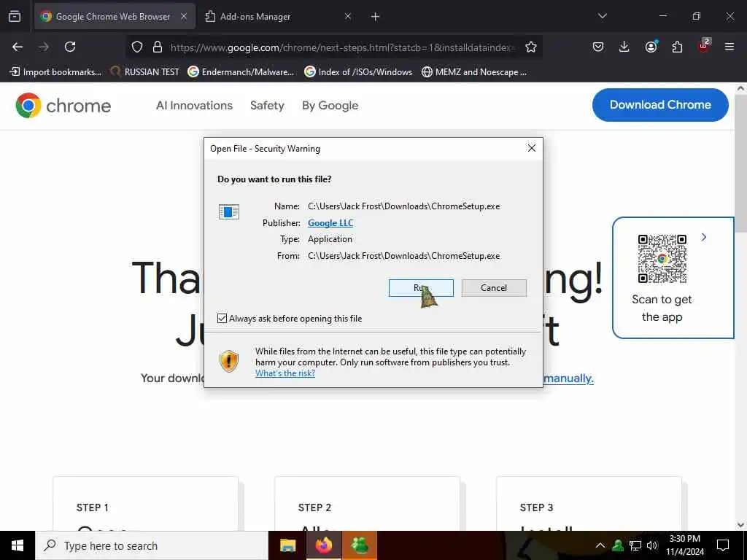
Task: Open the MEMZ and Noescape bookmark
Action: click(474, 72)
